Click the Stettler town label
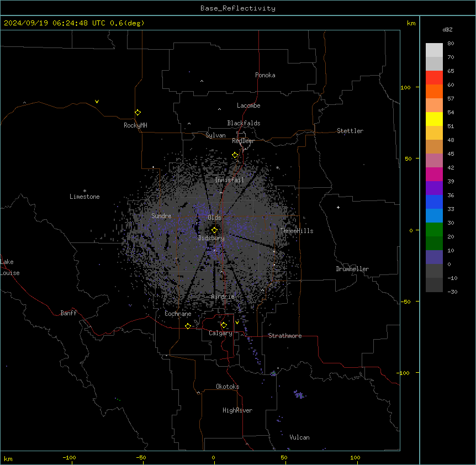The height and width of the screenshot is (465, 476). pyautogui.click(x=350, y=131)
